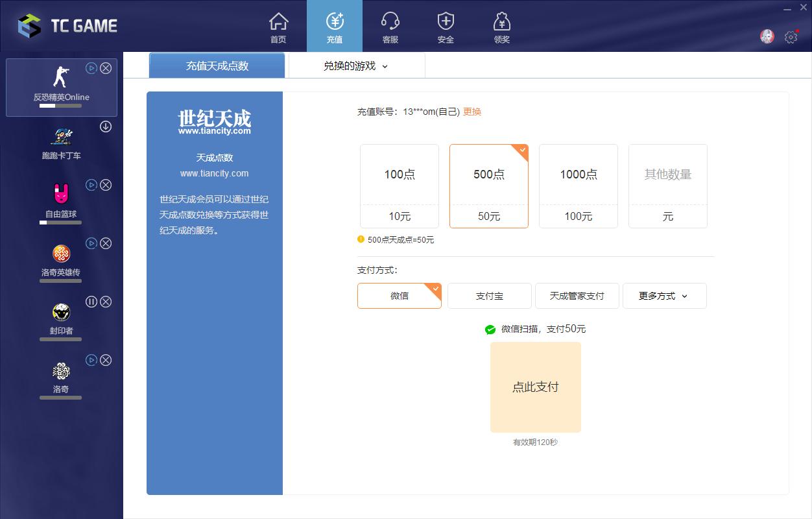This screenshot has height=519, width=812.
Task: Open the 领奖 rewards page
Action: [x=501, y=26]
